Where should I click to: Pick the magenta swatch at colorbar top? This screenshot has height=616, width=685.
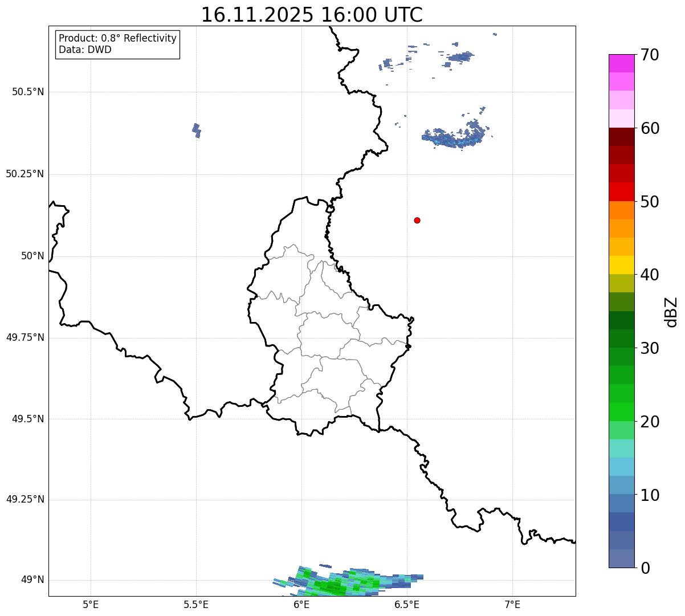click(x=622, y=63)
